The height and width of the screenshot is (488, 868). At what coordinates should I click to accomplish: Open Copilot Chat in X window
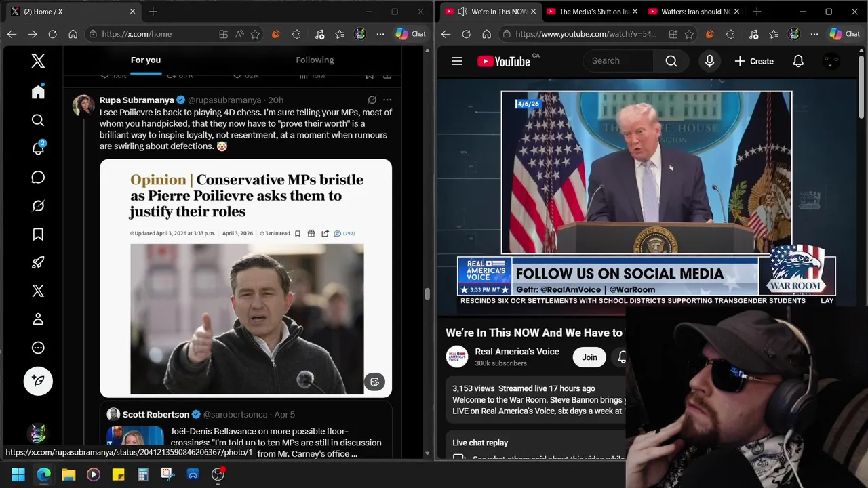tap(411, 34)
